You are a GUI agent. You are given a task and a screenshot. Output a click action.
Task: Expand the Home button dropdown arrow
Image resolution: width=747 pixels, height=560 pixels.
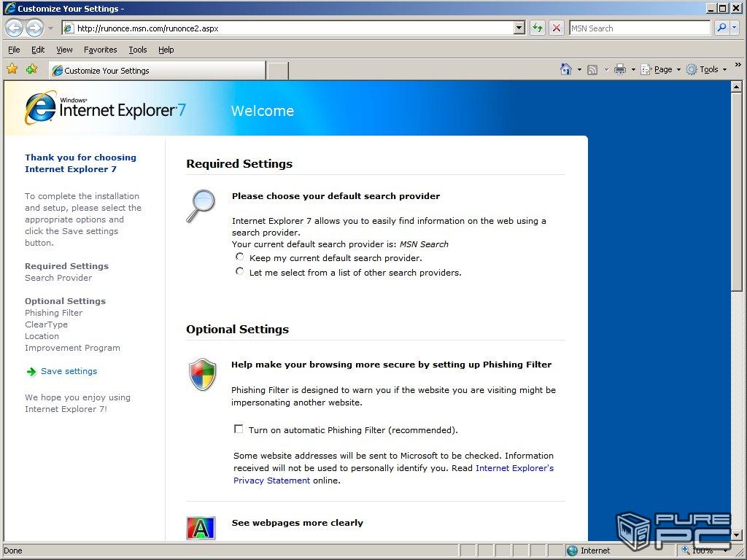tap(579, 69)
